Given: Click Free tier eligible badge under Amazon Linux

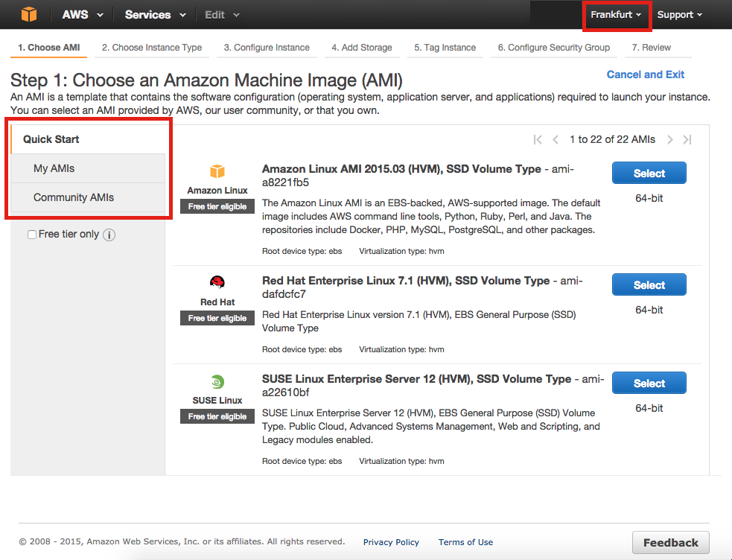Looking at the screenshot, I should (x=217, y=206).
